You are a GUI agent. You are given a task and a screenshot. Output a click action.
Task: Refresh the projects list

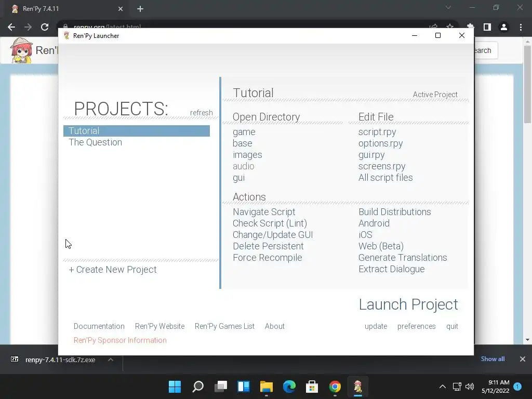tap(201, 113)
